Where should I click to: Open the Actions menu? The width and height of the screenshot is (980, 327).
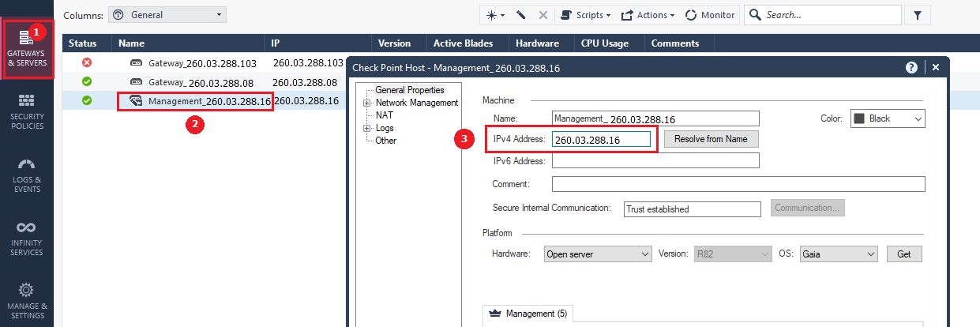(648, 15)
